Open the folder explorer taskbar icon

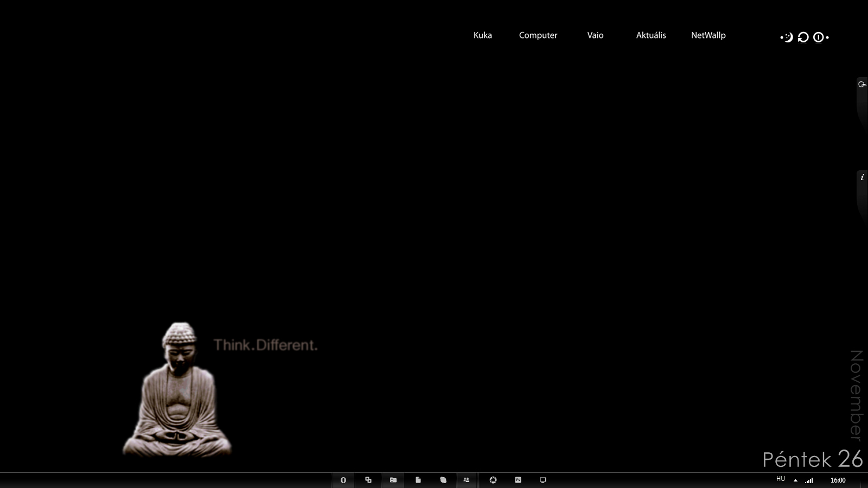pyautogui.click(x=393, y=480)
